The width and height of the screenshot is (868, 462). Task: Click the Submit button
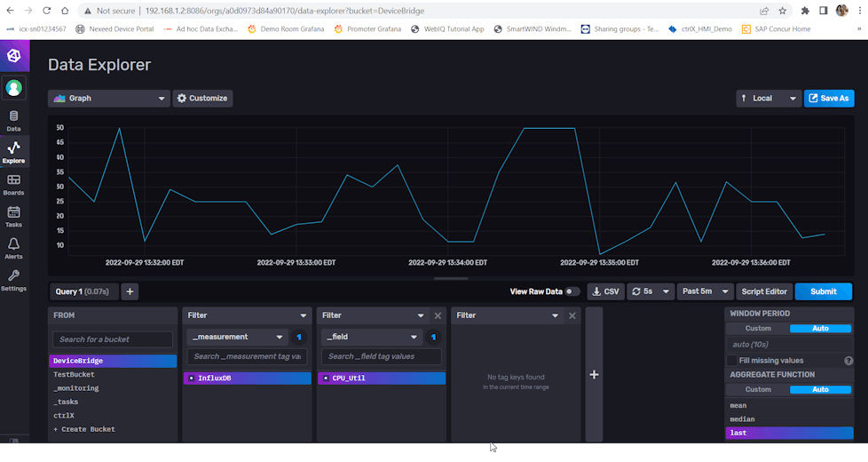tap(823, 291)
